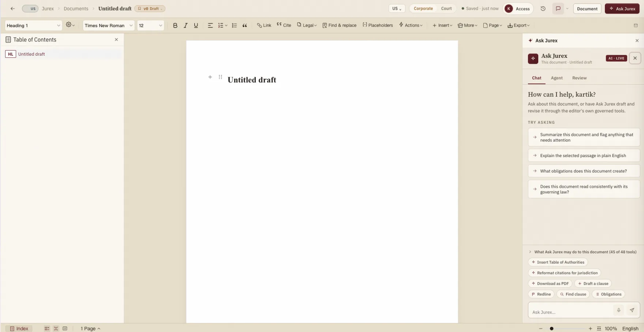Image resolution: width=644 pixels, height=332 pixels.
Task: Toggle the Index panel button
Action: coord(19,328)
